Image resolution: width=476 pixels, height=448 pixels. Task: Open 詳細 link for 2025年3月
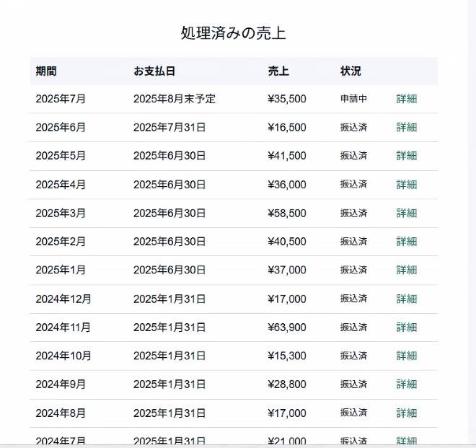pyautogui.click(x=406, y=214)
